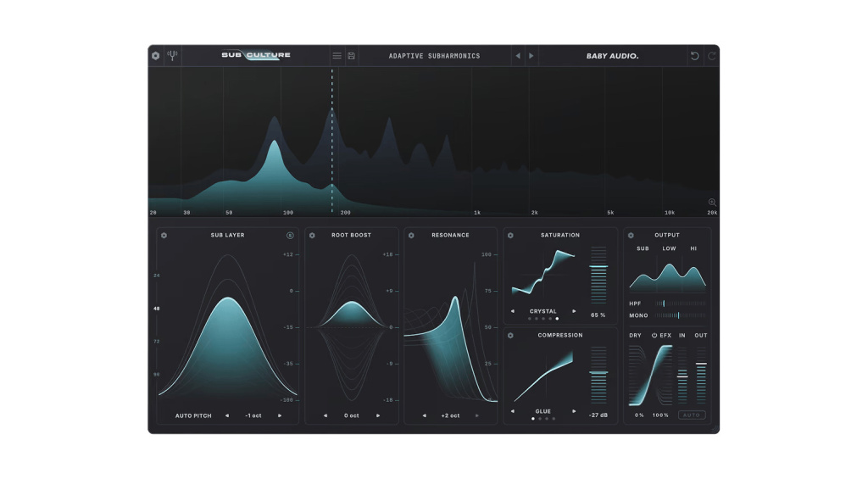Image resolution: width=868 pixels, height=479 pixels.
Task: Select the HI band in Output
Action: tap(693, 248)
